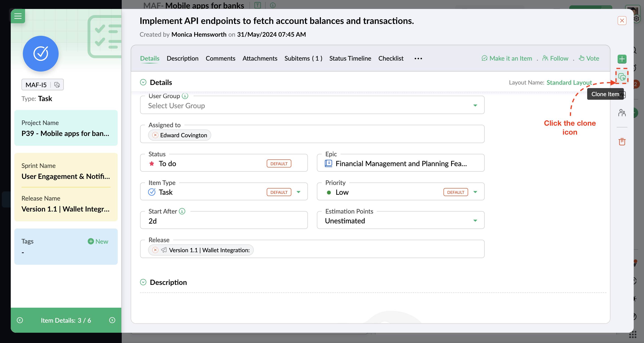Image resolution: width=644 pixels, height=343 pixels.
Task: Switch to the Description tab
Action: click(183, 58)
